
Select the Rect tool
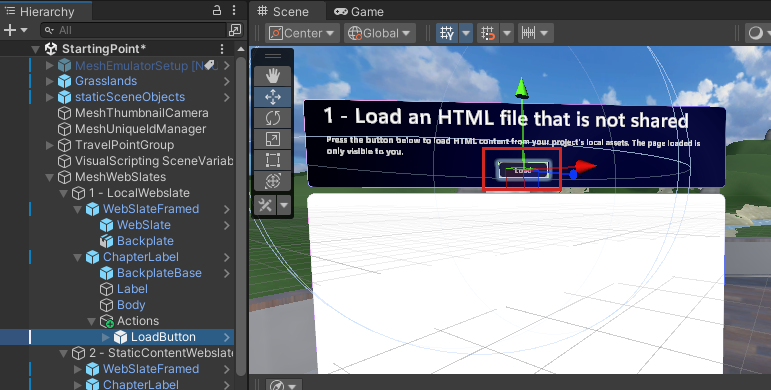click(272, 160)
